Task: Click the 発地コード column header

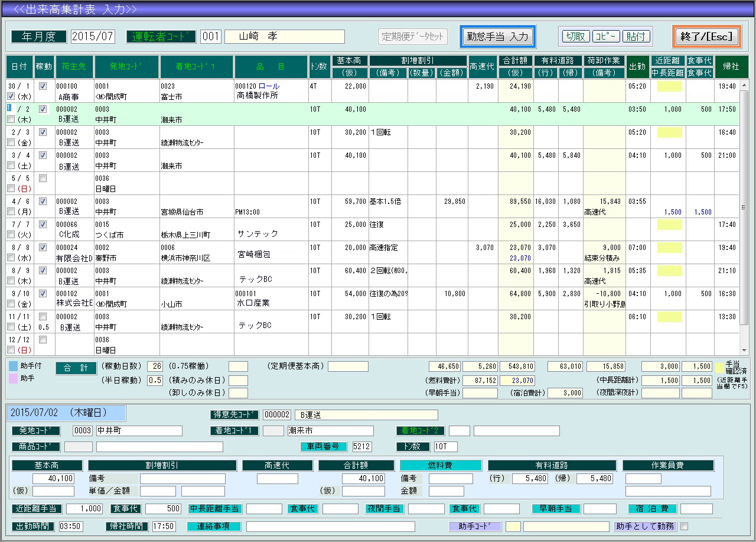Action: (126, 67)
